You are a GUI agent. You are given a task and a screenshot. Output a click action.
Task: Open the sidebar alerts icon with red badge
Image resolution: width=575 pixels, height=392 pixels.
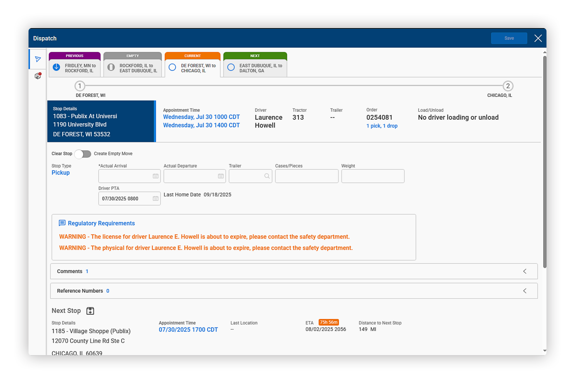coord(38,76)
